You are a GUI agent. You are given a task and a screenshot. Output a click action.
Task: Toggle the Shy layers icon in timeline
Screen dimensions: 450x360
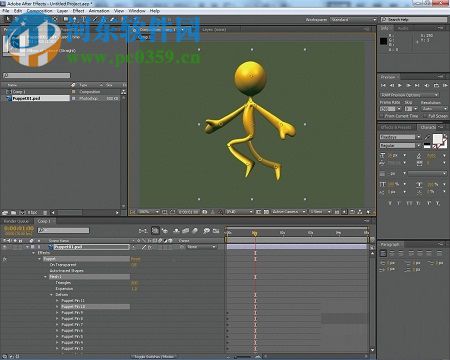pyautogui.click(x=176, y=231)
